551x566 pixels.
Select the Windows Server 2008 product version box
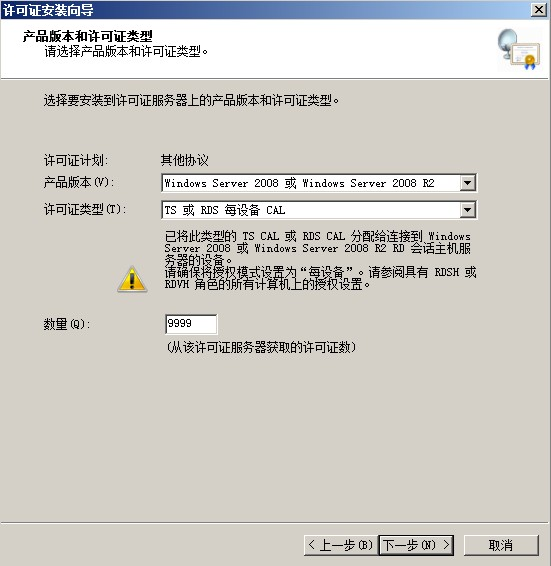[319, 183]
